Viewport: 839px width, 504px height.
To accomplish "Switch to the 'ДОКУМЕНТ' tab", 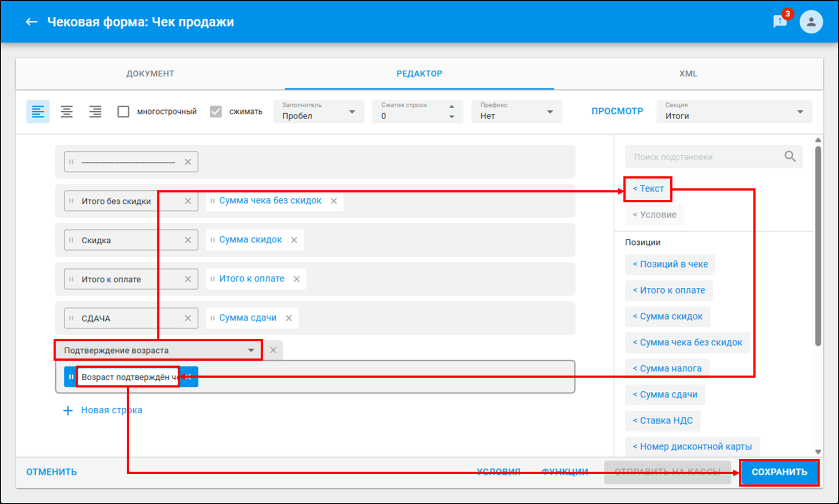I will tap(150, 74).
